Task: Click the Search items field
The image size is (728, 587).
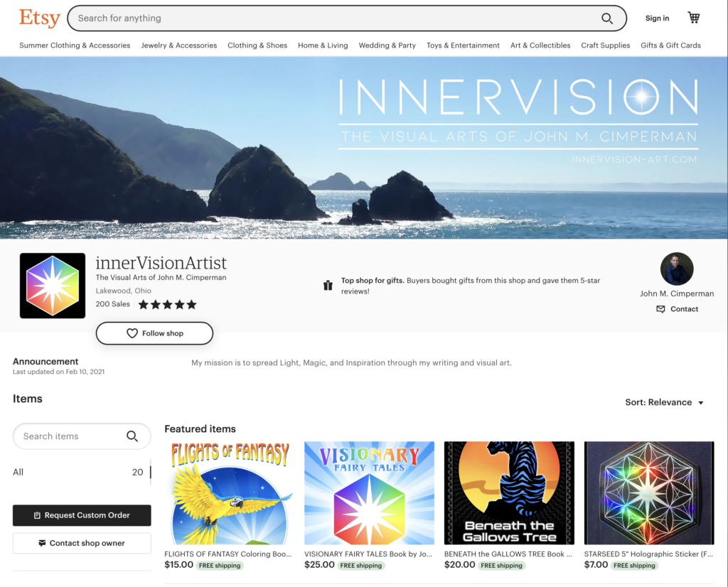Action: pyautogui.click(x=82, y=436)
